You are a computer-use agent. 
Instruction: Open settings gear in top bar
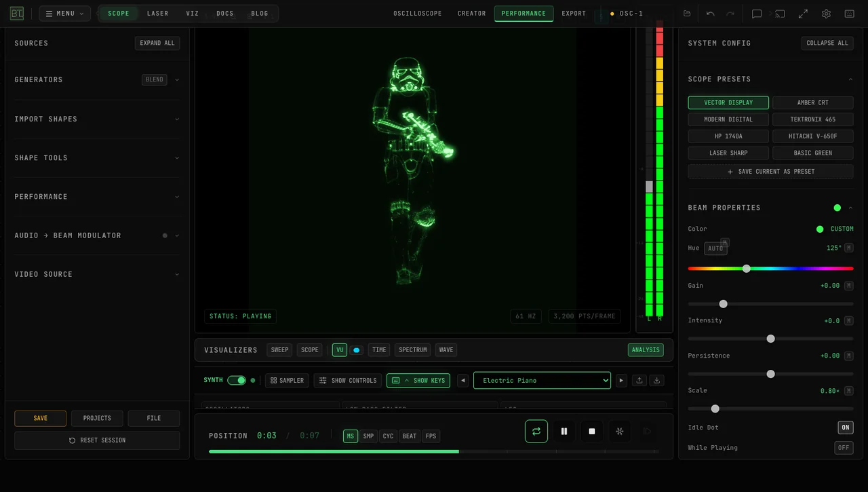[x=826, y=14]
